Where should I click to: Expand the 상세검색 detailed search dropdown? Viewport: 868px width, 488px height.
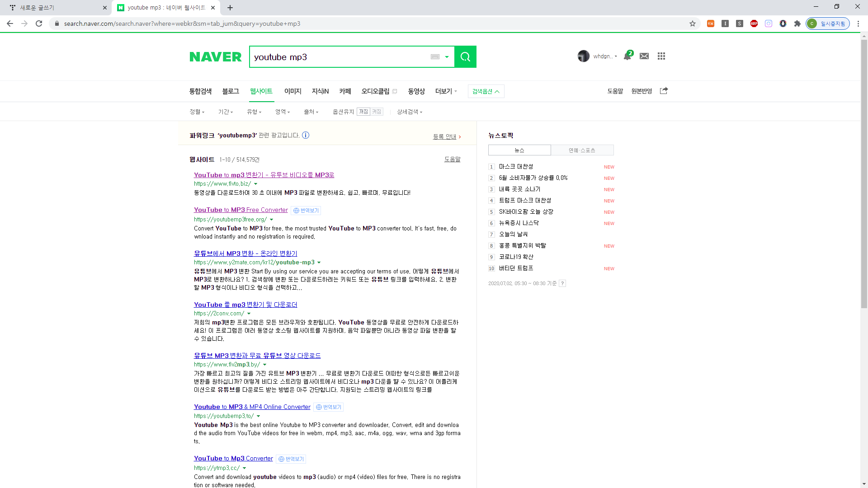pyautogui.click(x=410, y=112)
